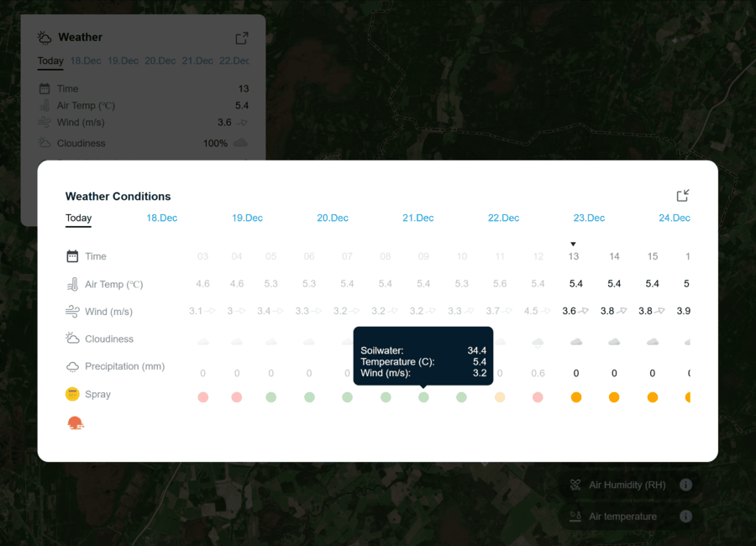Viewport: 756px width, 546px height.
Task: Click the green spray dot for hour 10
Action: 461,397
